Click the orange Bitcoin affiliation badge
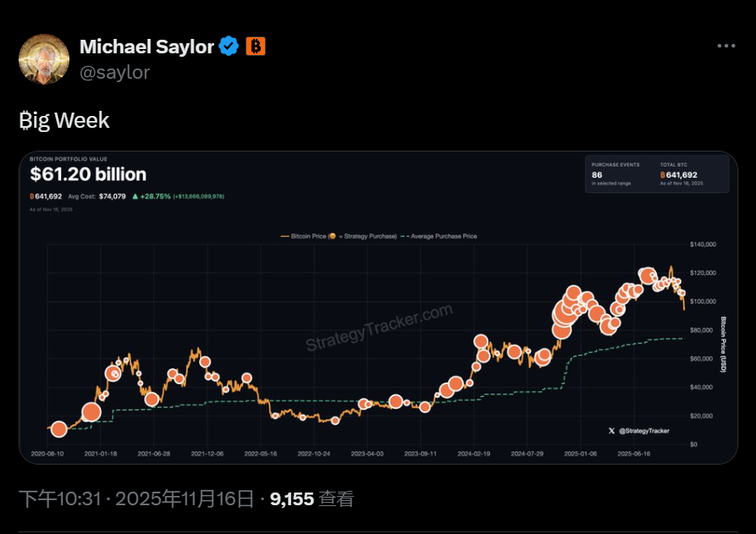This screenshot has height=534, width=756. coord(256,47)
